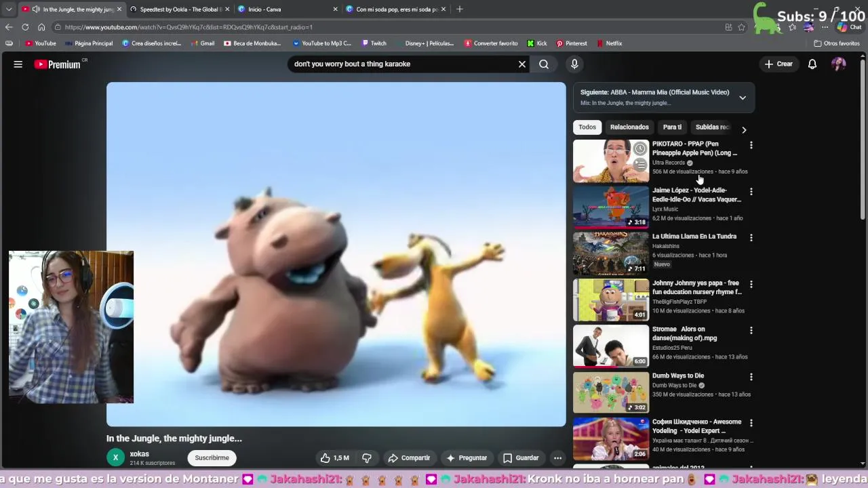Click the Guardar save button

tap(521, 457)
